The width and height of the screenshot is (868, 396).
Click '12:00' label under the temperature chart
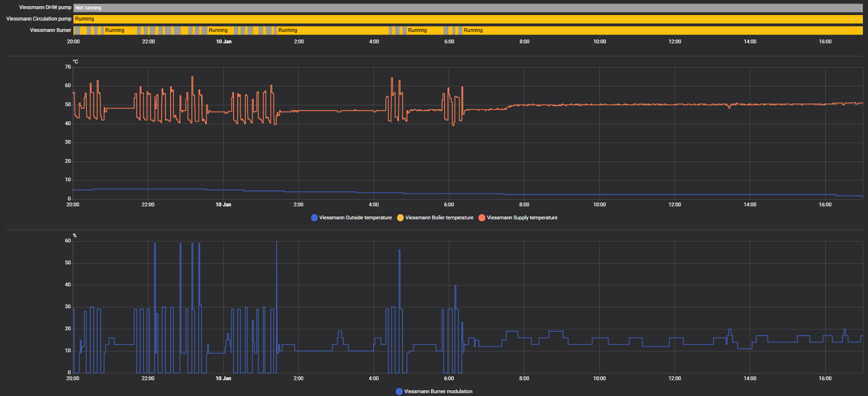675,205
